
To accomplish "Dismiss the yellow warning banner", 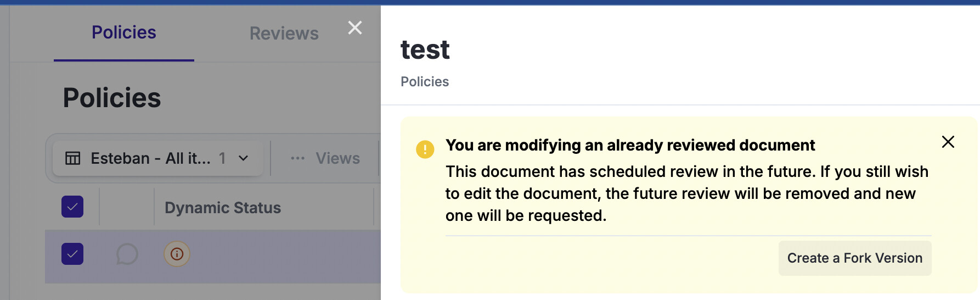I will pos(948,142).
